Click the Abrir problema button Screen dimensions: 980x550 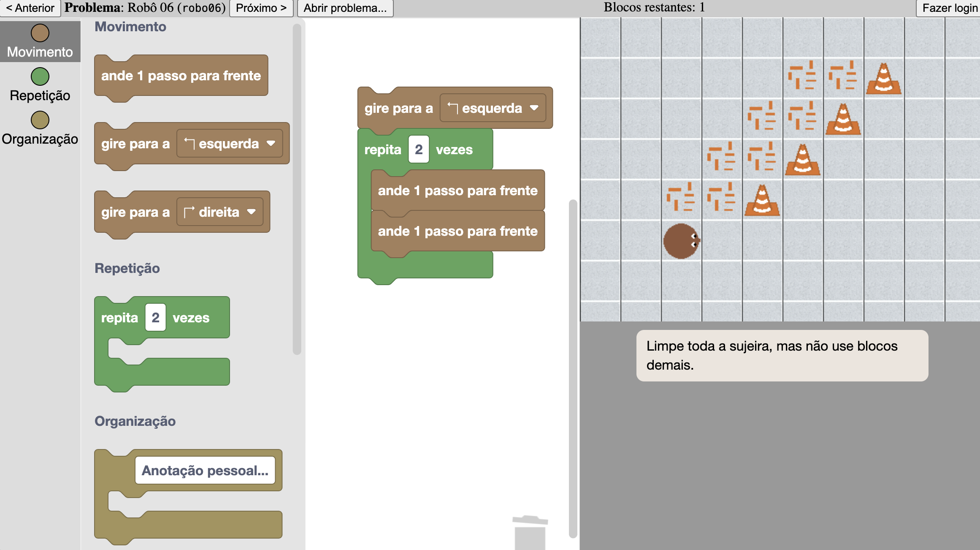tap(345, 8)
